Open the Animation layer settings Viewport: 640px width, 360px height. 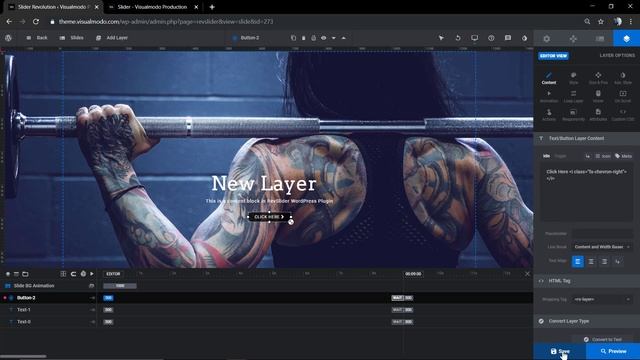549,96
